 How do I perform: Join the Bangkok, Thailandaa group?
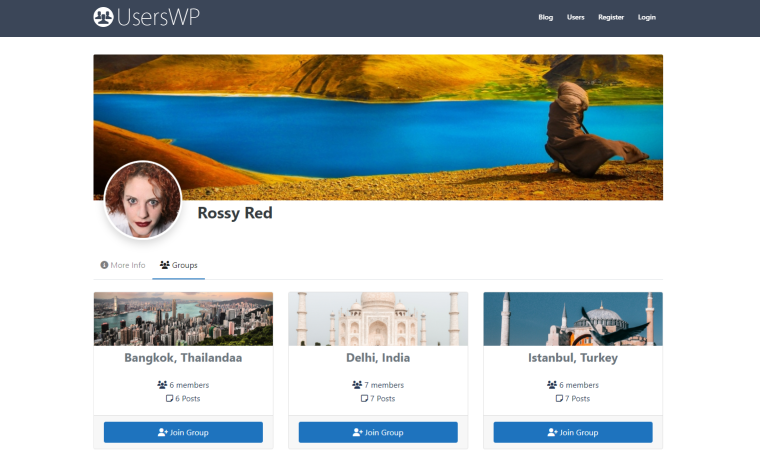tap(183, 432)
